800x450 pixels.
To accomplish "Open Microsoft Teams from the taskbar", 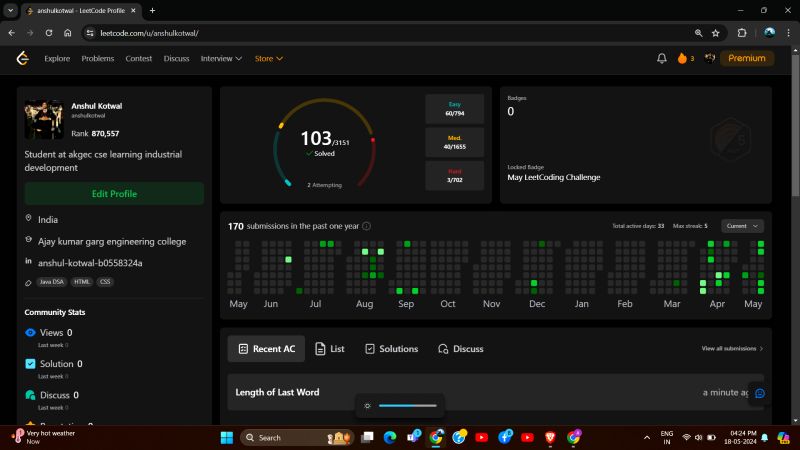I will (x=413, y=437).
